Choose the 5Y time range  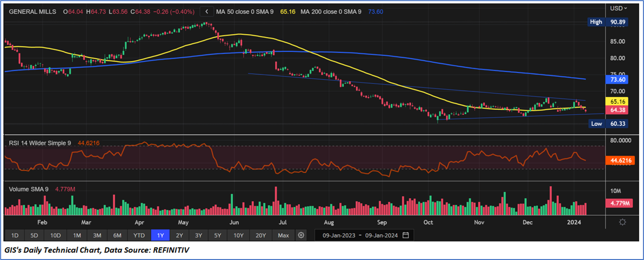(x=217, y=235)
